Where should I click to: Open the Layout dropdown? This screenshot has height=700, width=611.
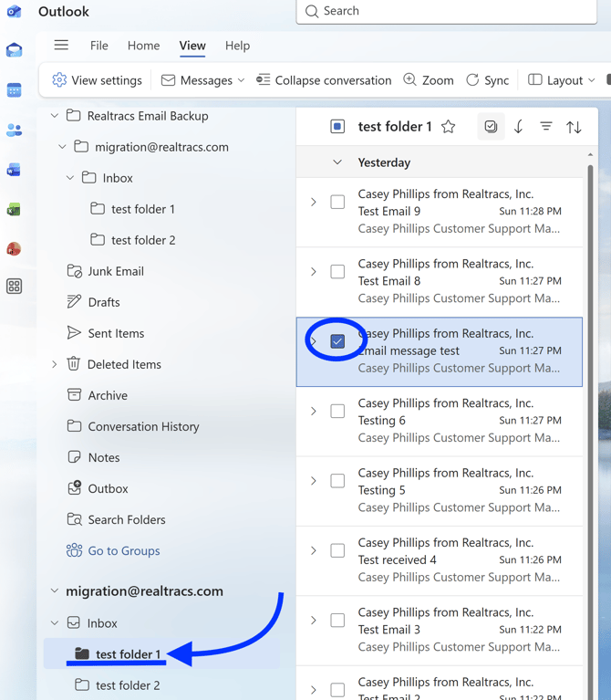(562, 80)
